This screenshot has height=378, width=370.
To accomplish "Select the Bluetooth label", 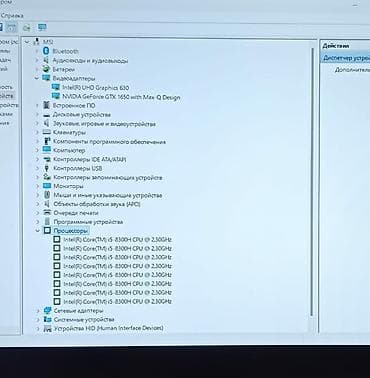I will pyautogui.click(x=66, y=51).
